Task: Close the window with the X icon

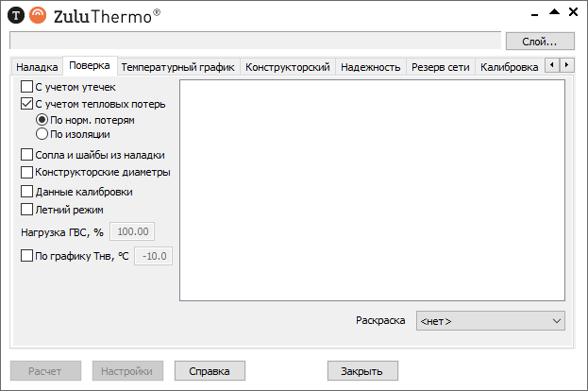Action: pos(574,11)
